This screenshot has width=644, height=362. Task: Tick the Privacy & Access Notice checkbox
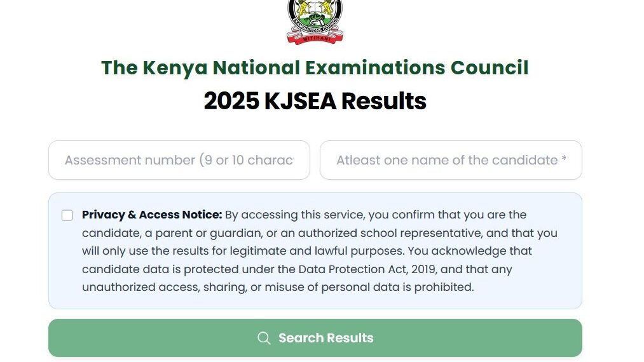tap(67, 215)
